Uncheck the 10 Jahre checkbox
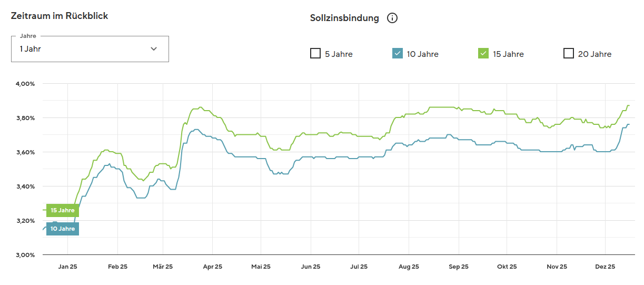The image size is (644, 285). (398, 53)
